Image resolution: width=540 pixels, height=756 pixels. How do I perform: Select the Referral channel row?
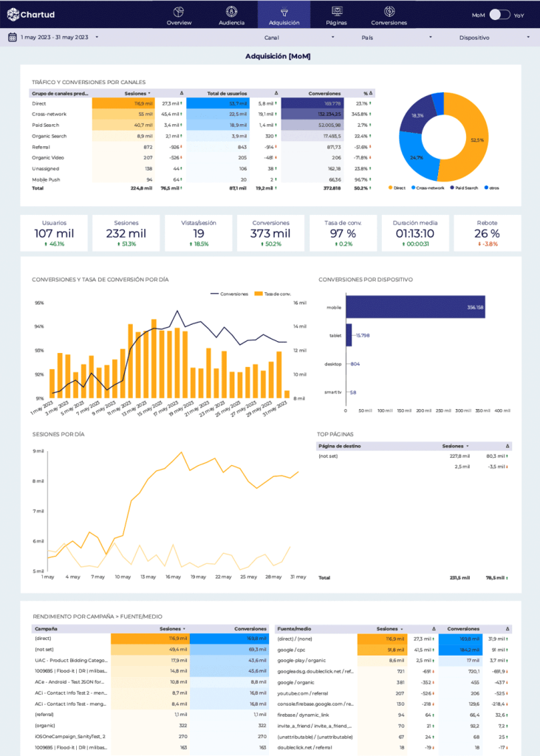coord(202,147)
